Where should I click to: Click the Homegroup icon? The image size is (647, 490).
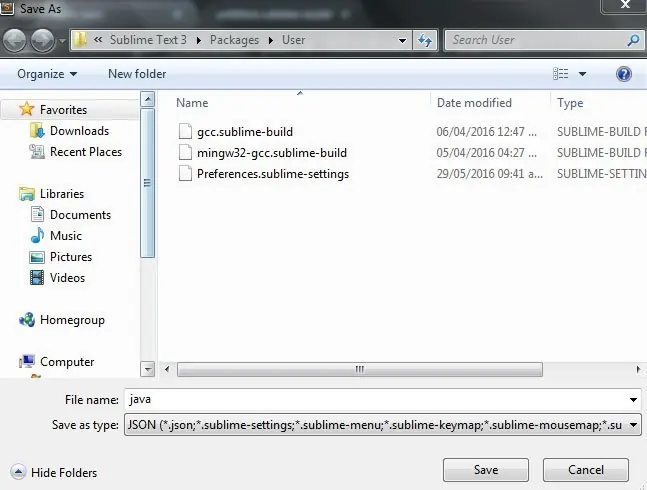click(x=27, y=320)
